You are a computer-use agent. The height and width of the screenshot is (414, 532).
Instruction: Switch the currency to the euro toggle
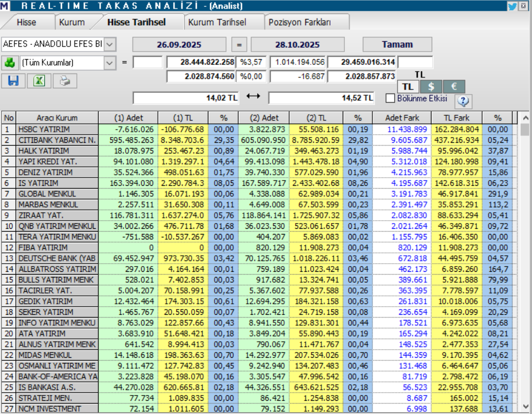tap(453, 87)
